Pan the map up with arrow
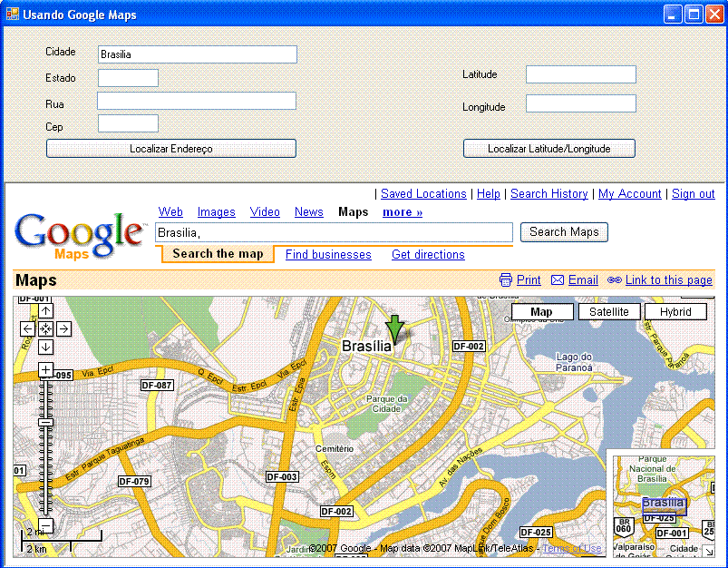Viewport: 728px width, 568px height. click(45, 311)
